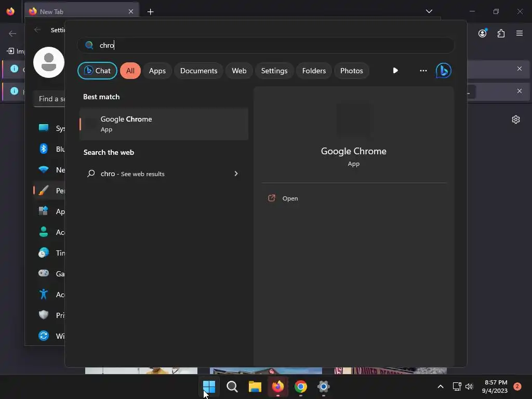Open Bing icon in search panel
This screenshot has height=399, width=532.
tap(444, 71)
